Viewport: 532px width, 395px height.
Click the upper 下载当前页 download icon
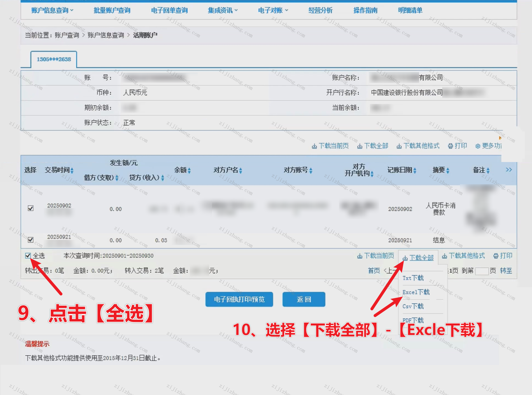point(314,146)
